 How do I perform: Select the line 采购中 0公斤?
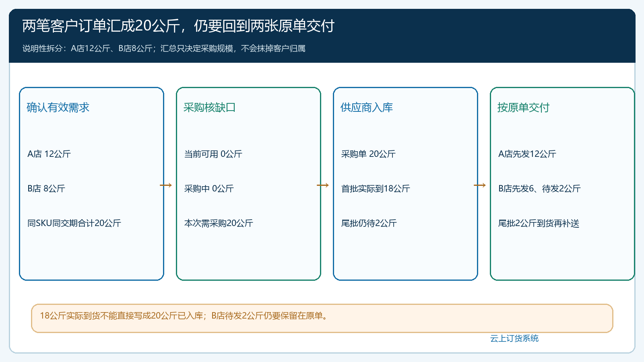(x=209, y=189)
